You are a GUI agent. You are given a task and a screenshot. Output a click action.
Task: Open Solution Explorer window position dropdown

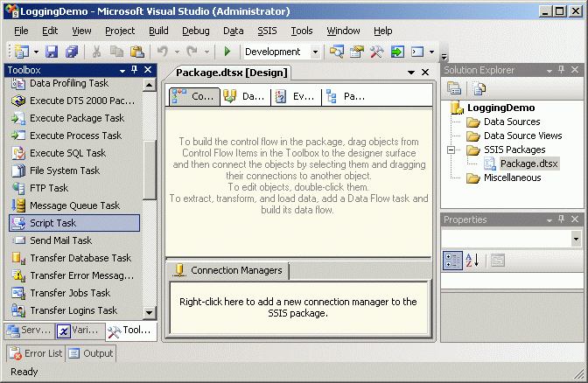pos(549,71)
